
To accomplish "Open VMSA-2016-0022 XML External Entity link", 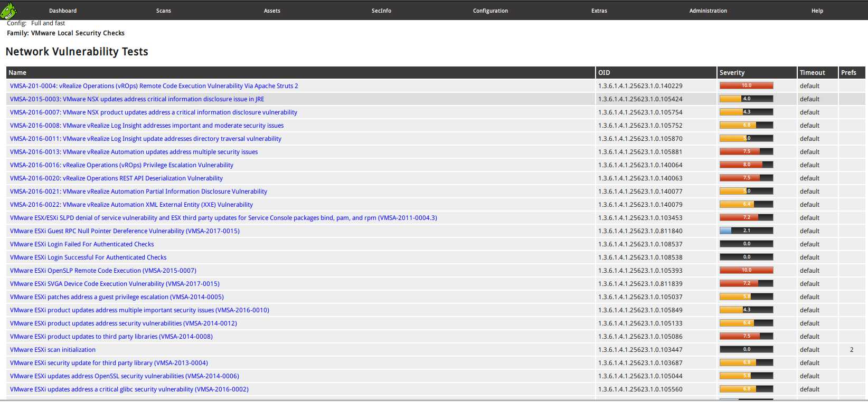I will [x=131, y=205].
